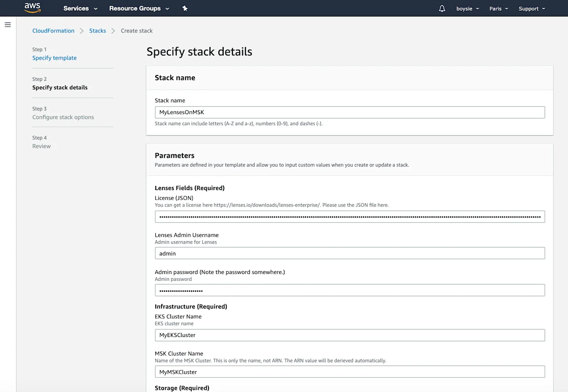The width and height of the screenshot is (568, 392).
Task: Expand the Support menu
Action: pyautogui.click(x=531, y=8)
